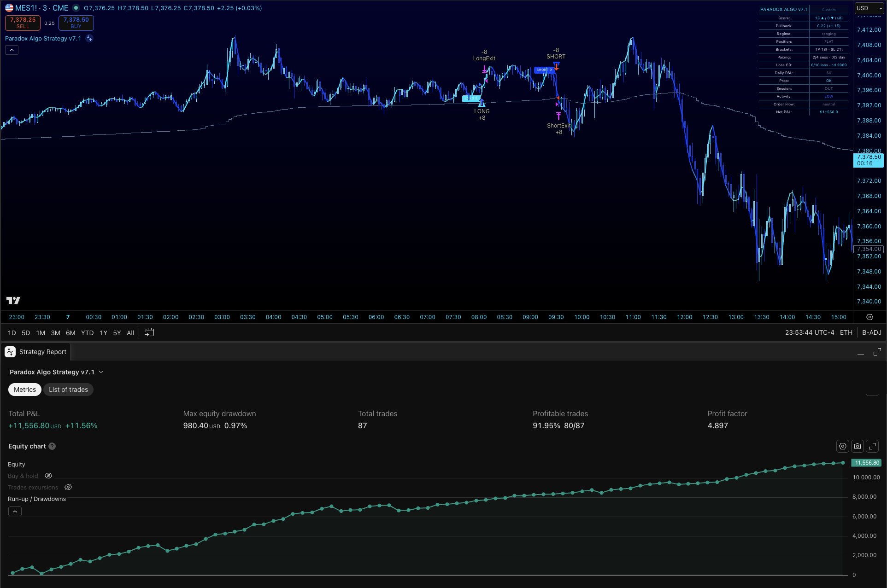Open the go-to-date calendar icon
The height and width of the screenshot is (588, 887).
pos(149,332)
